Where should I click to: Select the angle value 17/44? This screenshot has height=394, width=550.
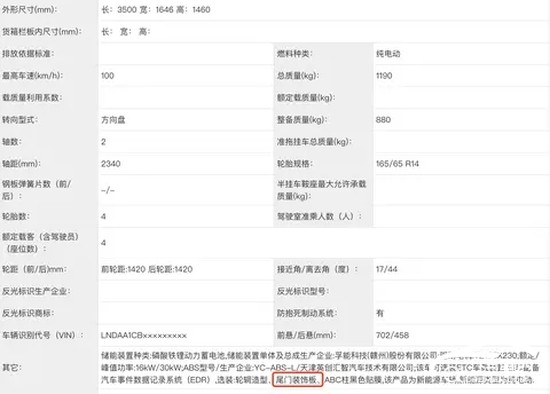click(x=387, y=269)
